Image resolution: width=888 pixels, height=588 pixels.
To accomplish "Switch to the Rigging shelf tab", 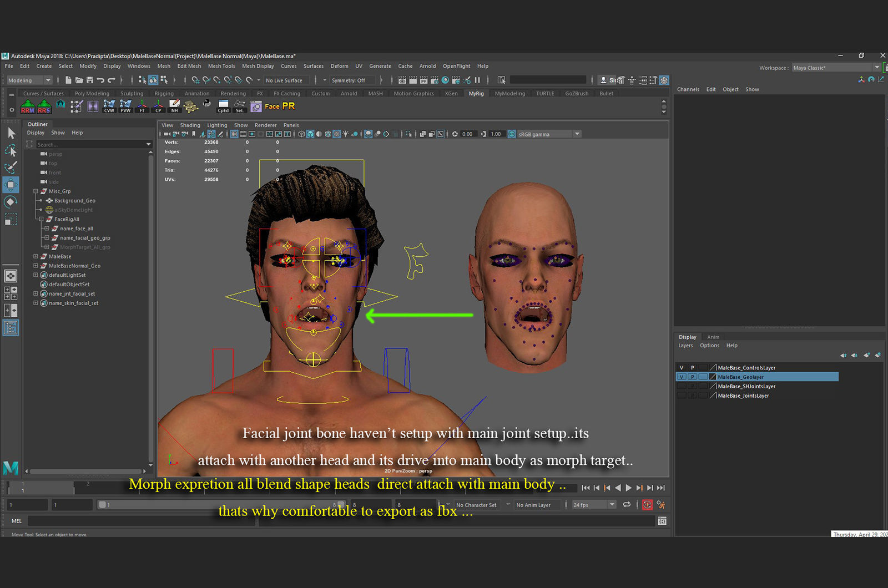I will tap(164, 93).
